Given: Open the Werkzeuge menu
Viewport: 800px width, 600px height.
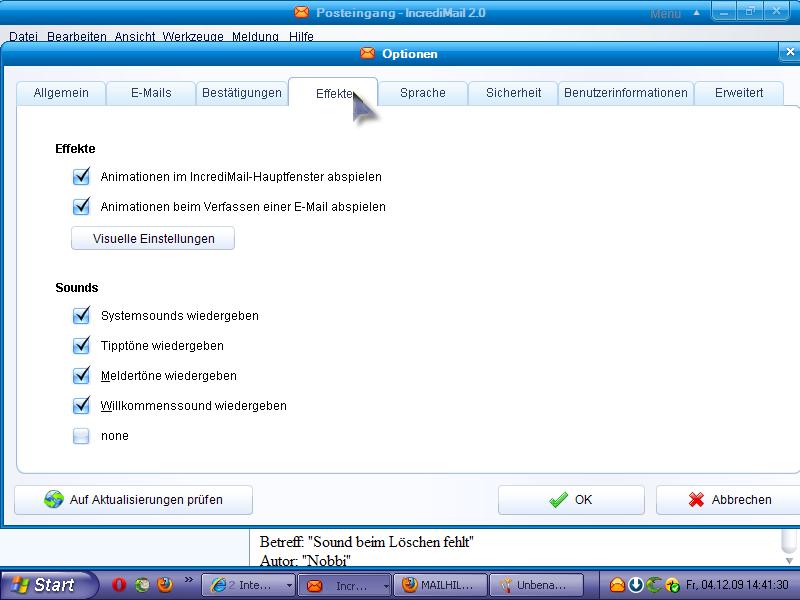Looking at the screenshot, I should coord(193,37).
